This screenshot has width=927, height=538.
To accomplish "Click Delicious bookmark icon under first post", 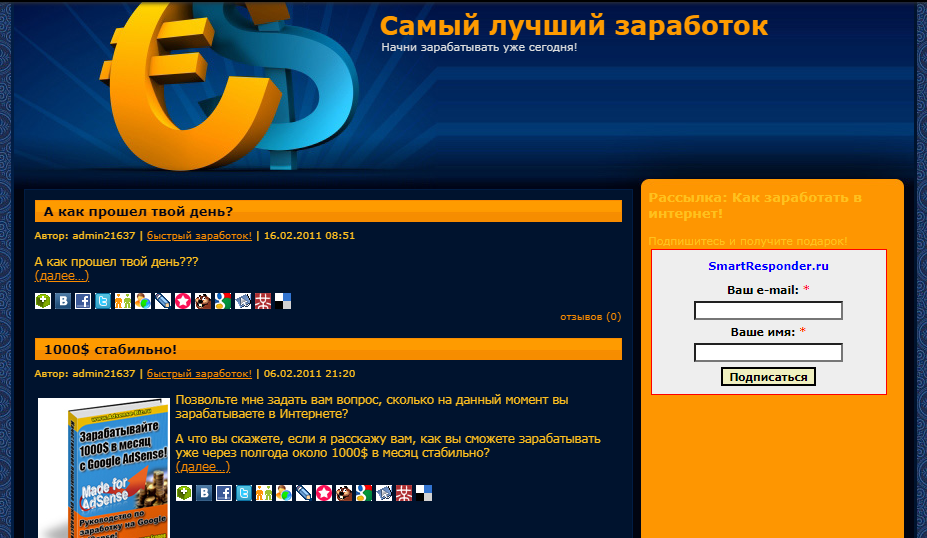I will (283, 301).
